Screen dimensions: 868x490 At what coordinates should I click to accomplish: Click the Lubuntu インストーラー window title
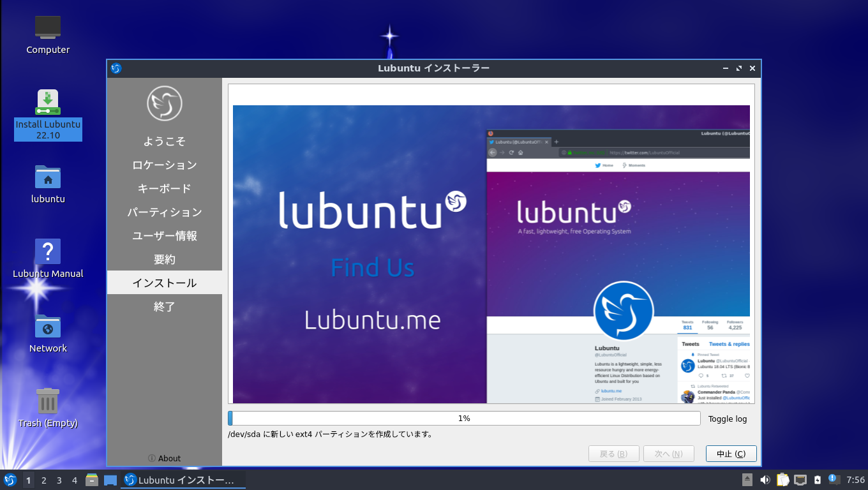point(433,68)
